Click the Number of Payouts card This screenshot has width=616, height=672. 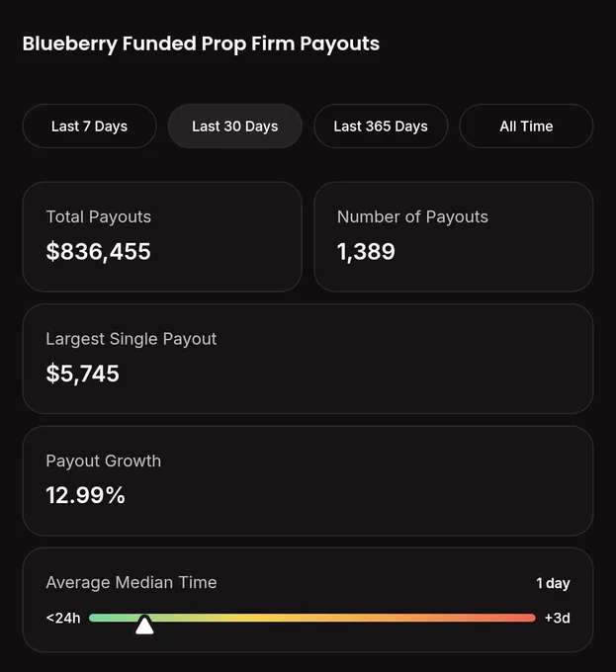tap(454, 236)
